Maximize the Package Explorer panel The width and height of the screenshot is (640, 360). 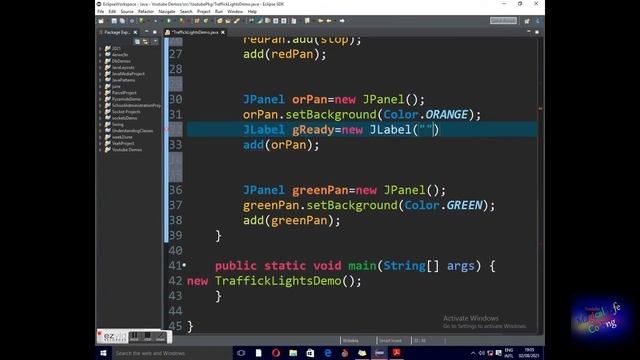click(155, 32)
